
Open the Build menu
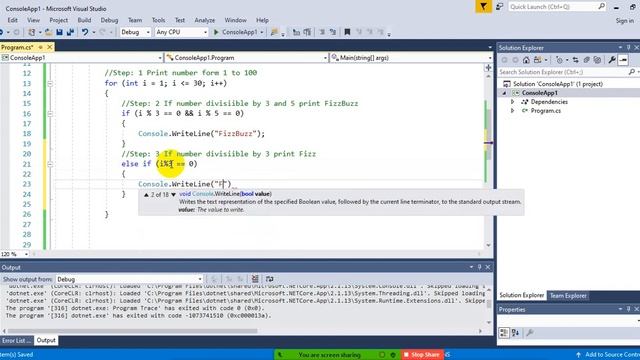click(84, 20)
